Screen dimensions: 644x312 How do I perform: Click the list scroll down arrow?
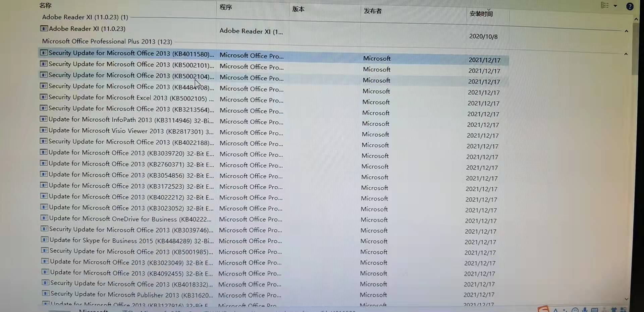click(x=626, y=299)
